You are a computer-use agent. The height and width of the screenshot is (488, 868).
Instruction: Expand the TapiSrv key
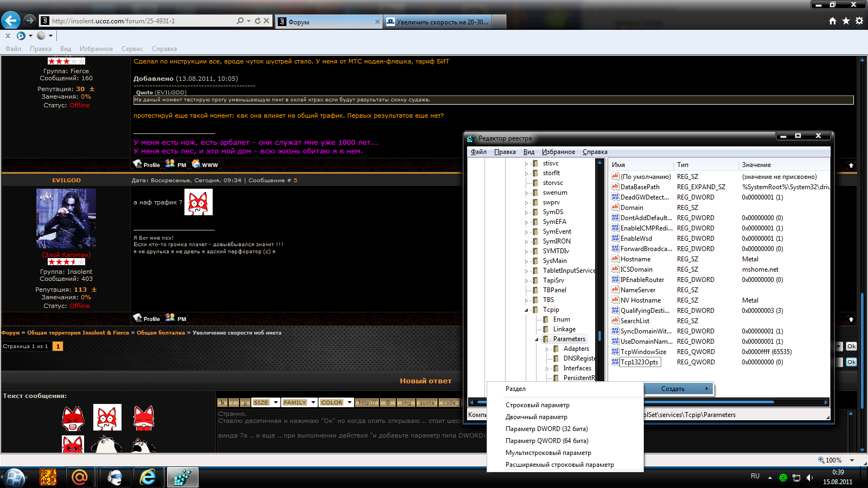526,281
